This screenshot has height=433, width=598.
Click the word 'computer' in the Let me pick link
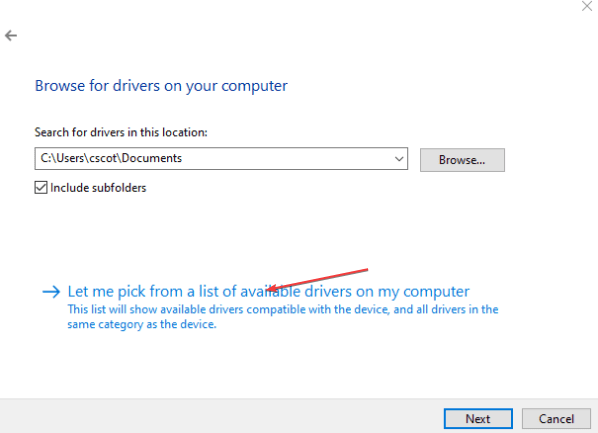[x=436, y=292]
